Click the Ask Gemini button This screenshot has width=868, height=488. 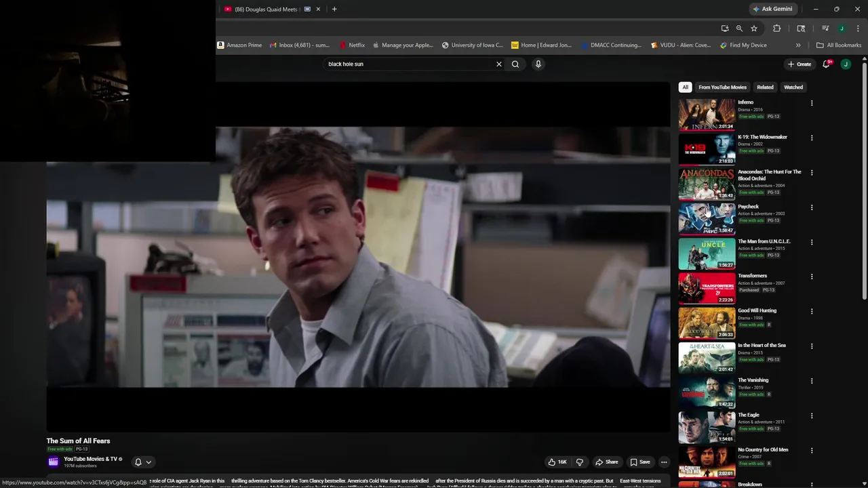[x=772, y=9]
